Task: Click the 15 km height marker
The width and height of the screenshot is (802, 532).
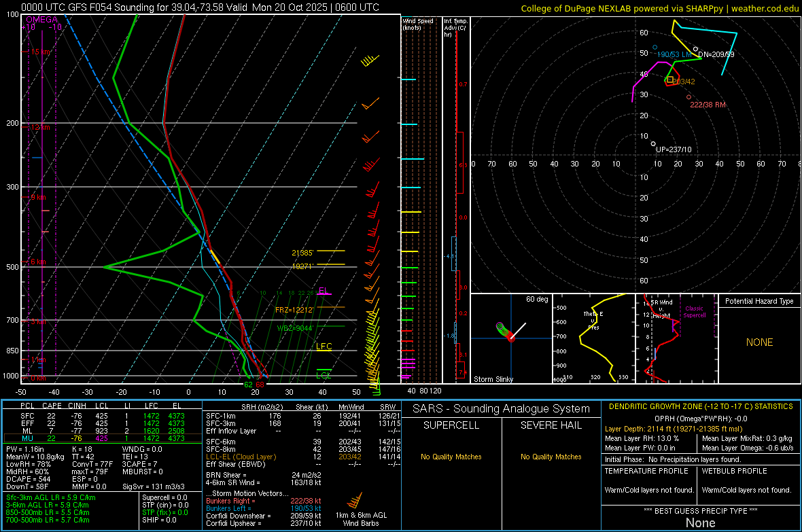Action: [x=41, y=52]
